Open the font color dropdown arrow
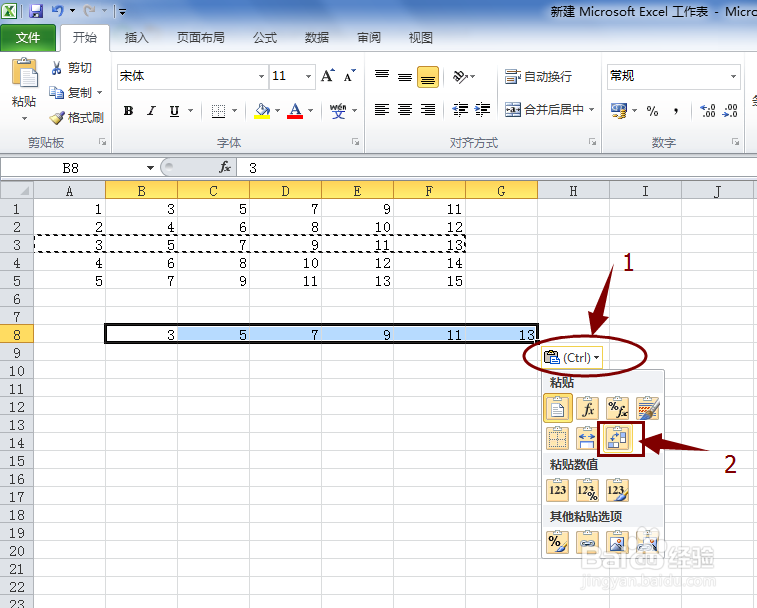The image size is (757, 608). click(311, 111)
